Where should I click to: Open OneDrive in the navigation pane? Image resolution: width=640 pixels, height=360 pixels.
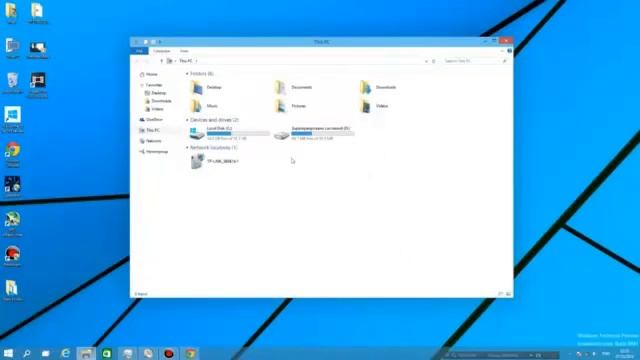[151, 120]
